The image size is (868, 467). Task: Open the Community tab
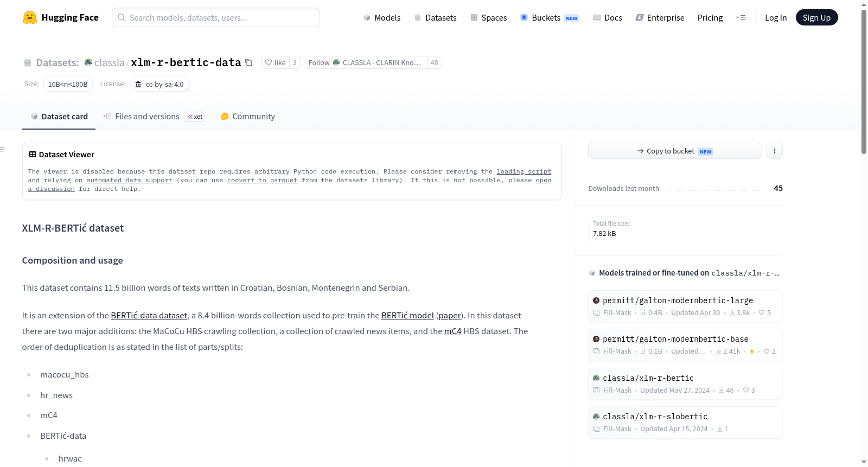click(x=248, y=116)
